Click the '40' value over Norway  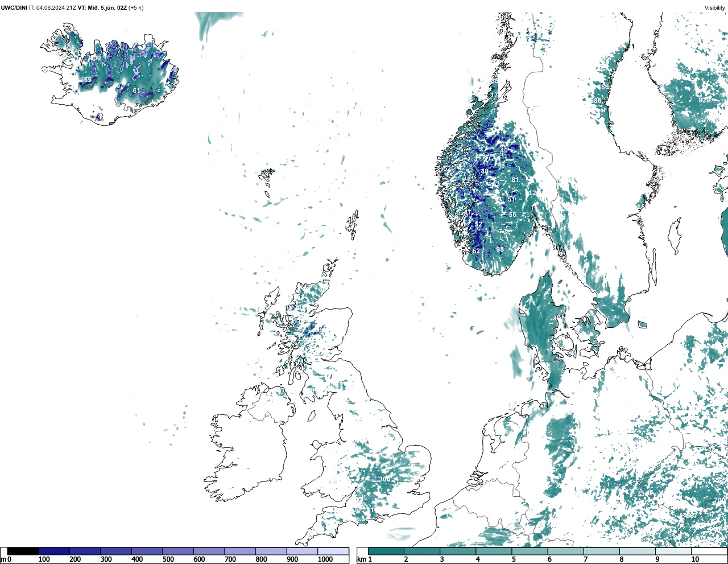[x=504, y=150]
